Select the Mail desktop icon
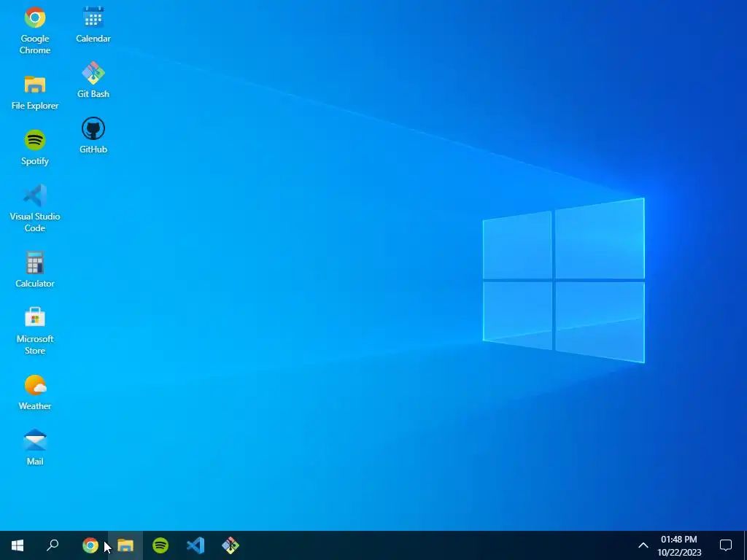This screenshot has width=747, height=560. [35, 448]
